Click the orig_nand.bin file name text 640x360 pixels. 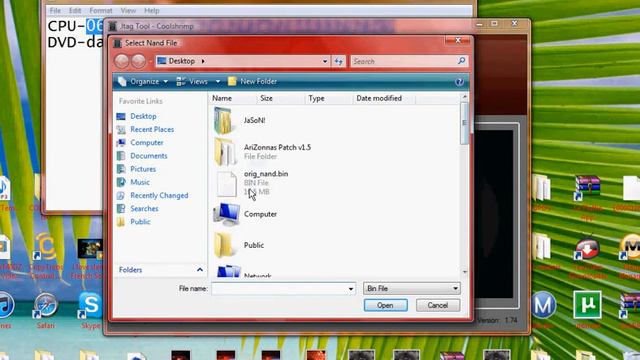(x=266, y=174)
